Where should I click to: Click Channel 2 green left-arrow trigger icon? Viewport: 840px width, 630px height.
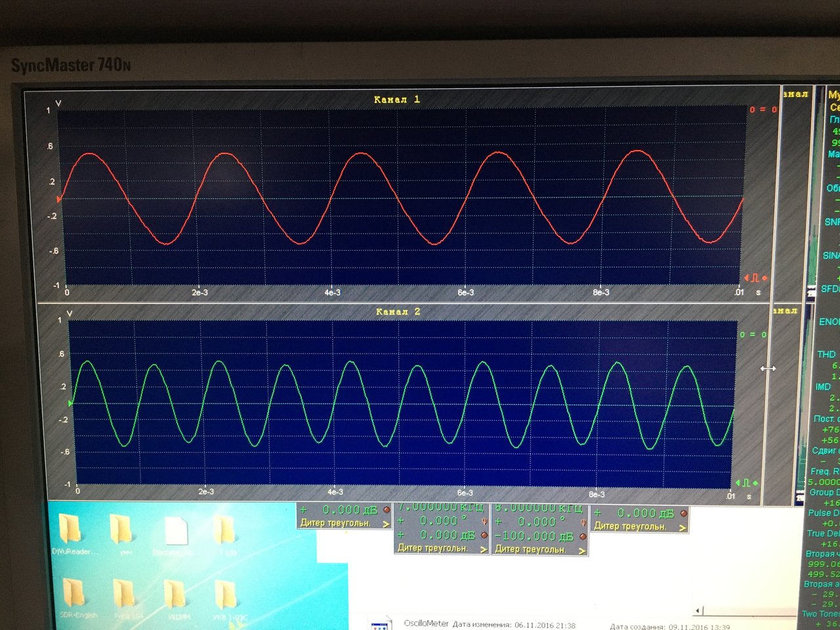tap(738, 483)
